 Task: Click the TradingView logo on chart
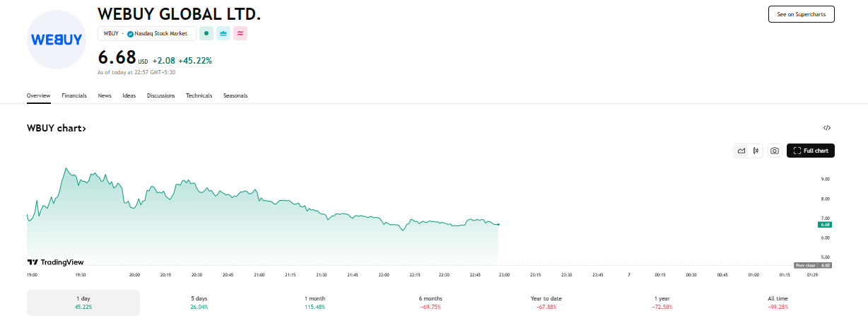pyautogui.click(x=55, y=262)
